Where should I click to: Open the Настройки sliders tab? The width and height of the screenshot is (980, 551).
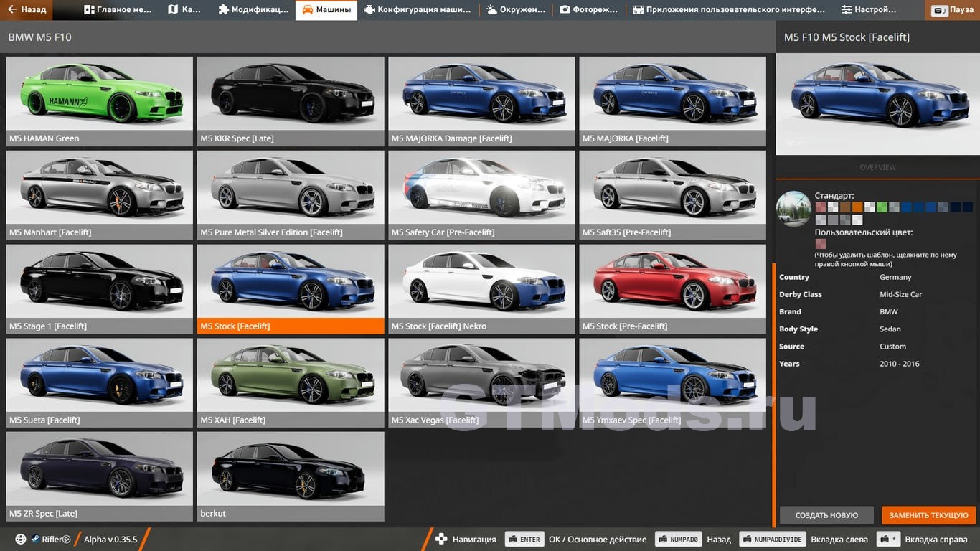click(x=870, y=10)
